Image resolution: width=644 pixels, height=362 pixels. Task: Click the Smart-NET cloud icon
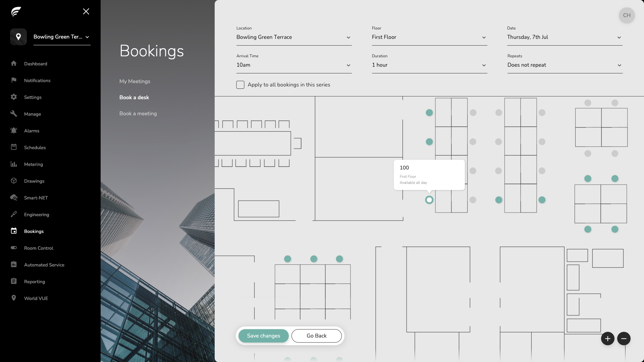click(14, 197)
